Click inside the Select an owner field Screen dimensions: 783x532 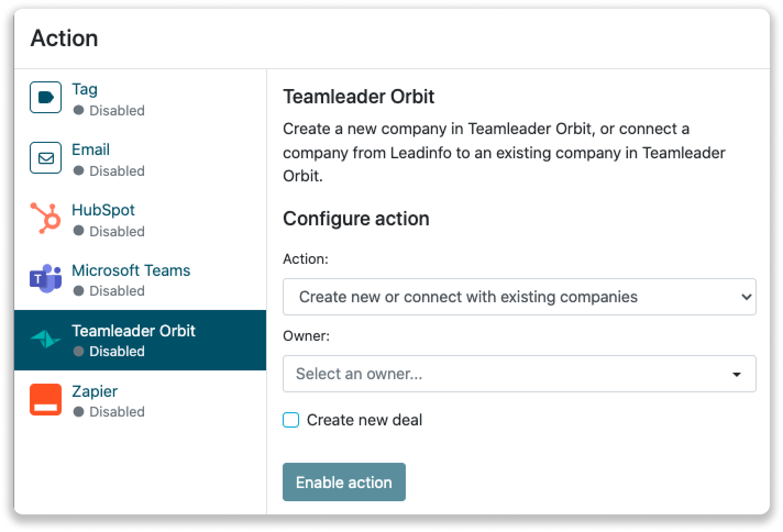[440, 374]
